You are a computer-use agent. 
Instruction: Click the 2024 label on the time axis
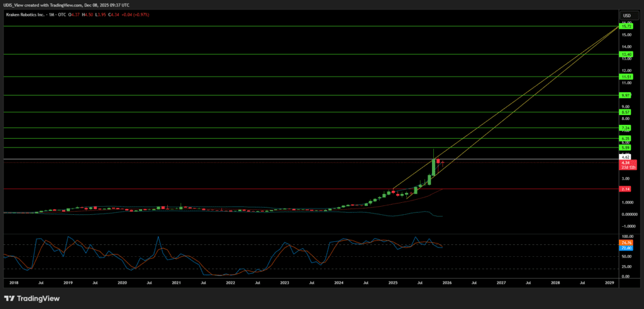[x=339, y=283]
